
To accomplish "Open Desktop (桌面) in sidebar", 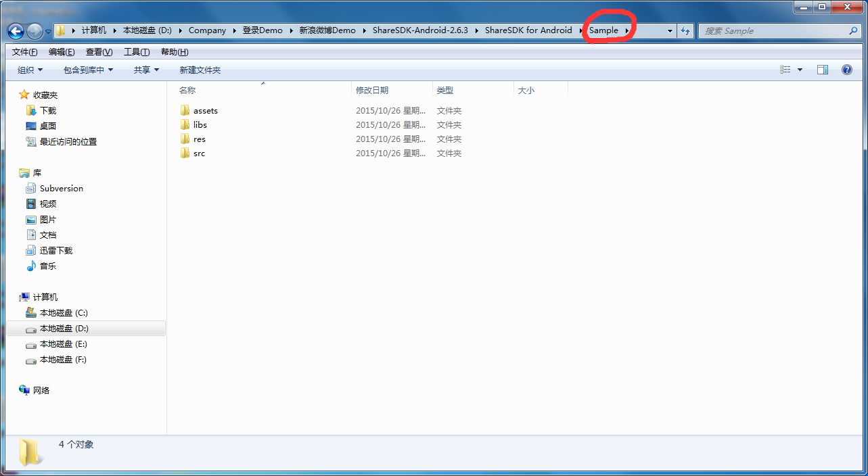I will (41, 126).
